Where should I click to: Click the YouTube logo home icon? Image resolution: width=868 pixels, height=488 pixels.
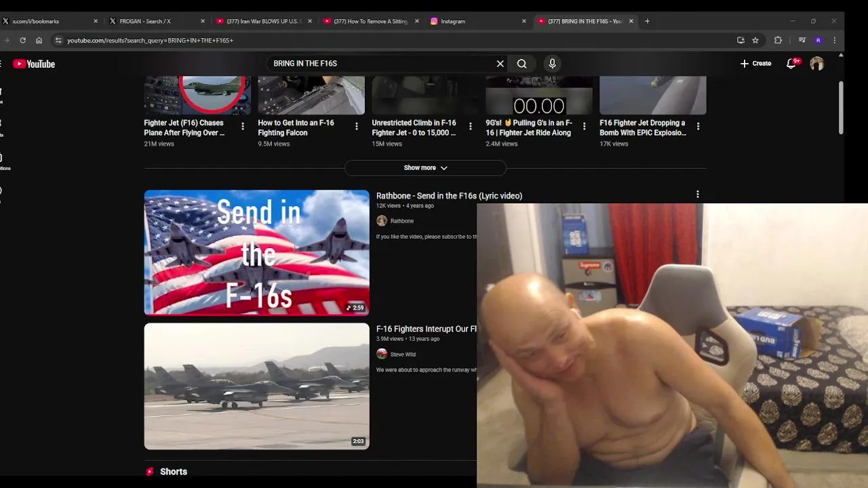(x=34, y=64)
